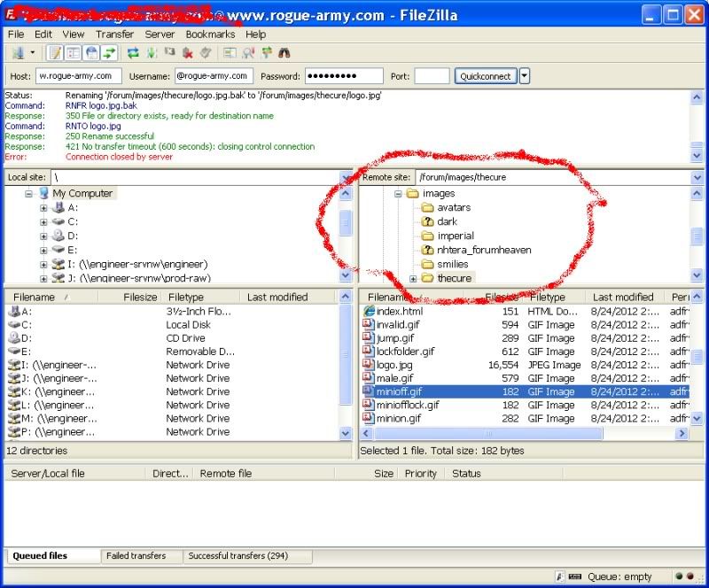Refresh the file and folder lists
Image resolution: width=709 pixels, height=588 pixels.
pos(133,53)
